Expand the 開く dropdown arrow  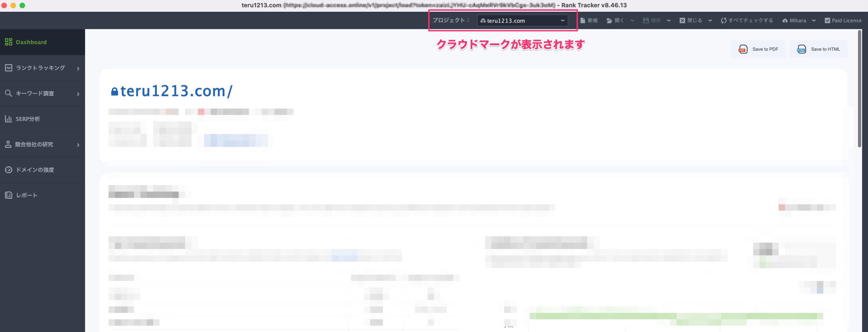[x=632, y=20]
